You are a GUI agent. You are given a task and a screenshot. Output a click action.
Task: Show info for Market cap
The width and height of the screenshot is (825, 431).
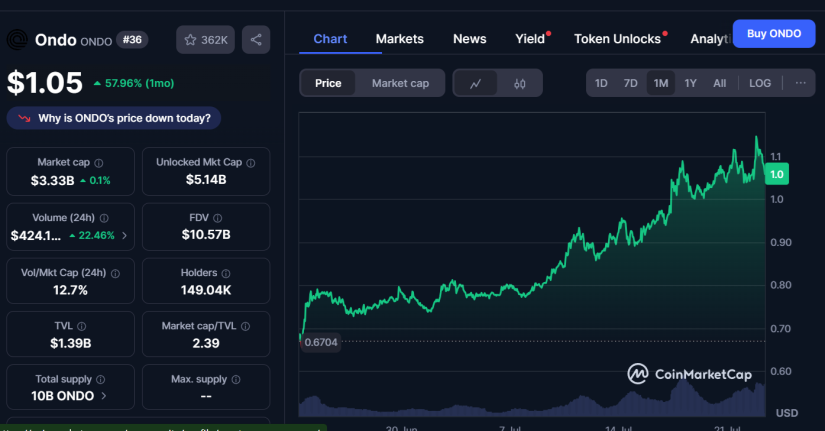(99, 163)
